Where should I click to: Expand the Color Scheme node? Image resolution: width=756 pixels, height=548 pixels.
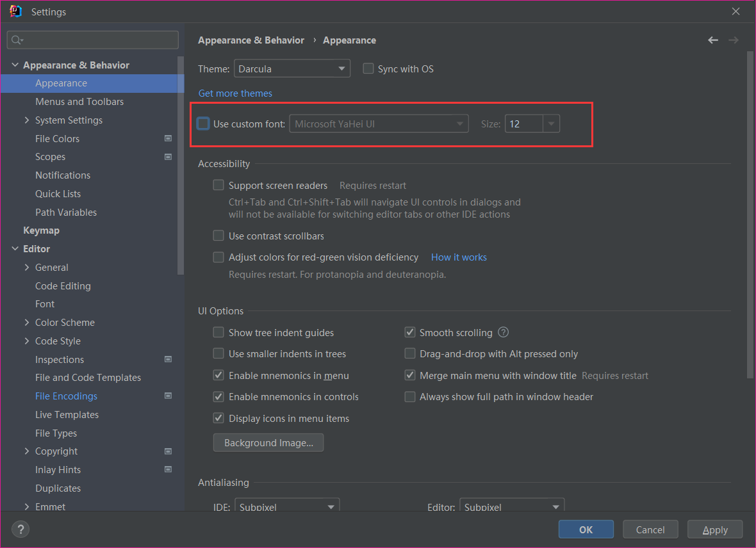click(x=27, y=322)
